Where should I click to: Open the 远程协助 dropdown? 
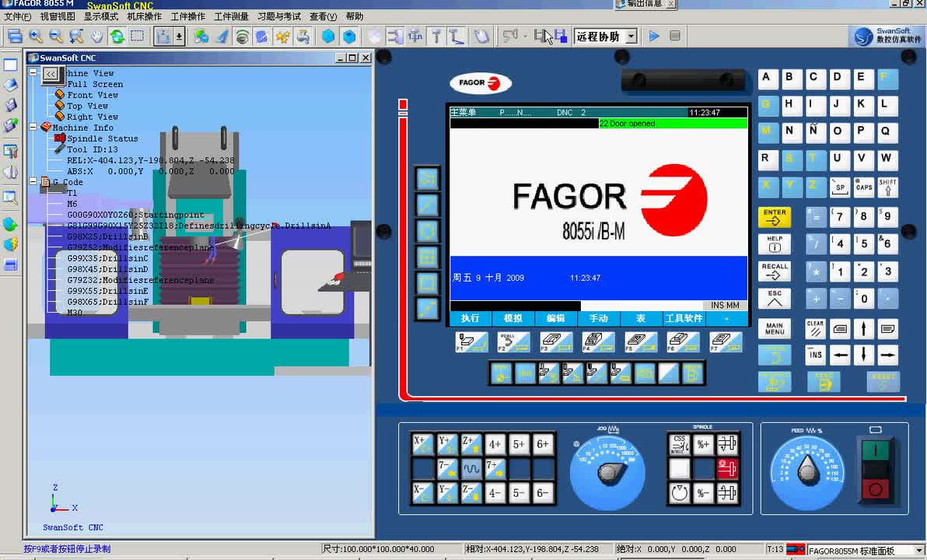(x=631, y=37)
